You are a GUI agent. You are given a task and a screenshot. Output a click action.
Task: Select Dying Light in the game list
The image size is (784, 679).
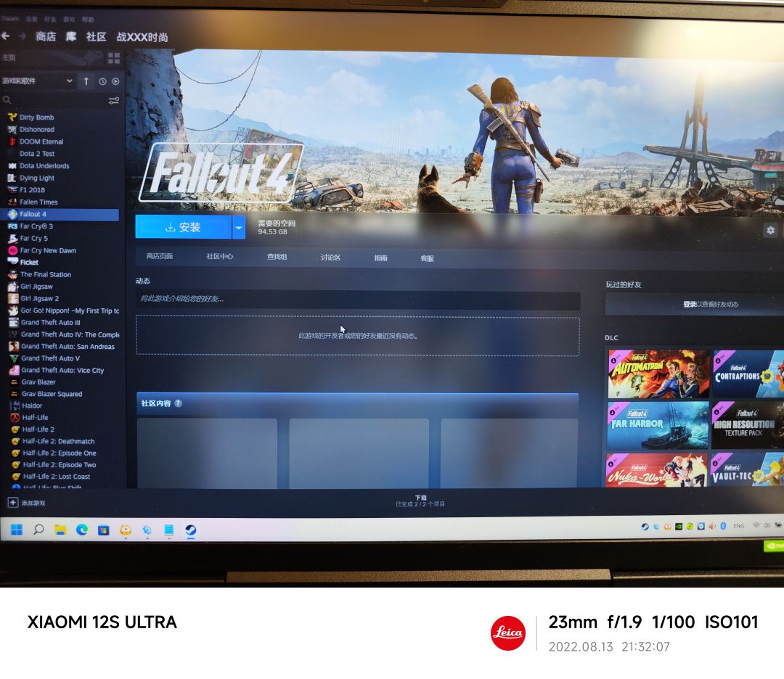click(37, 178)
